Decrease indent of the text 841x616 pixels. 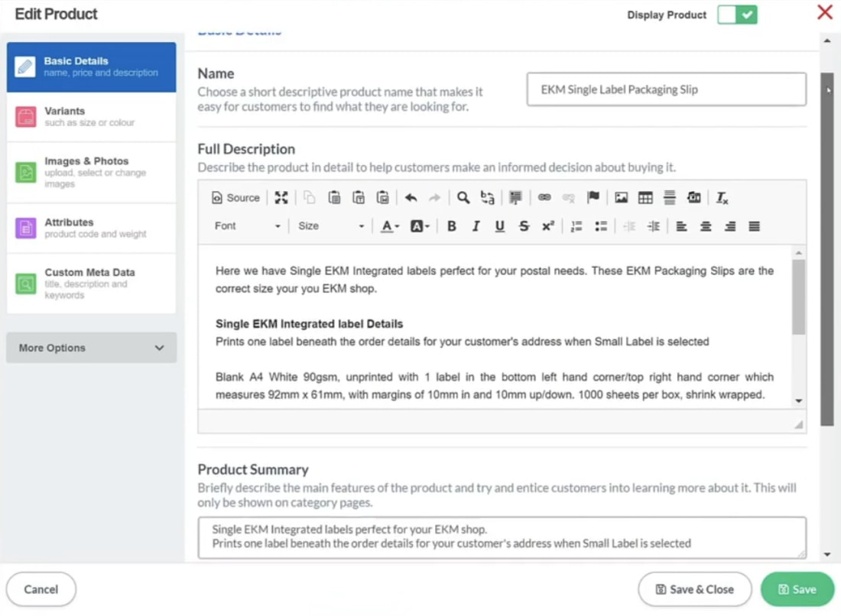(629, 226)
